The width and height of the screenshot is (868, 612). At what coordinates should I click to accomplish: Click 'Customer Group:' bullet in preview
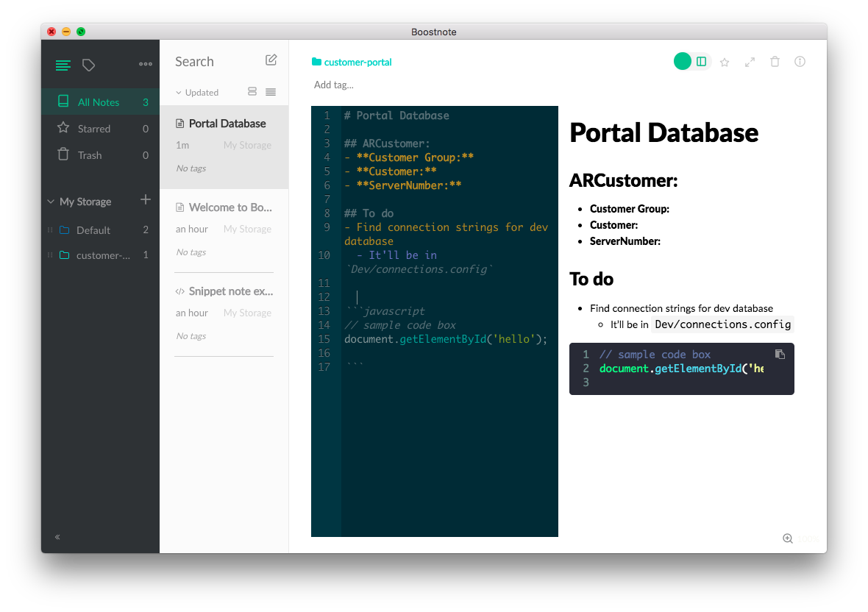(x=630, y=209)
